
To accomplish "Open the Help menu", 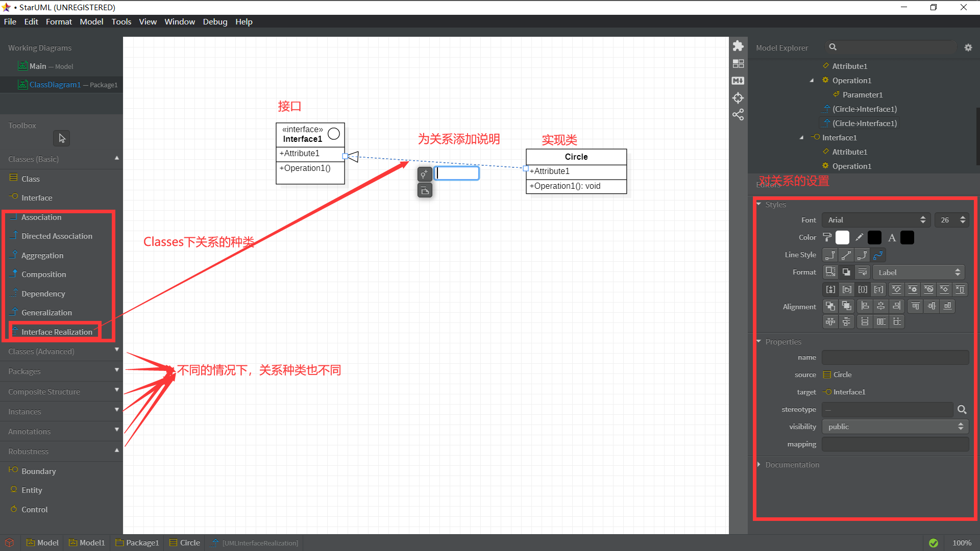I will [x=244, y=21].
